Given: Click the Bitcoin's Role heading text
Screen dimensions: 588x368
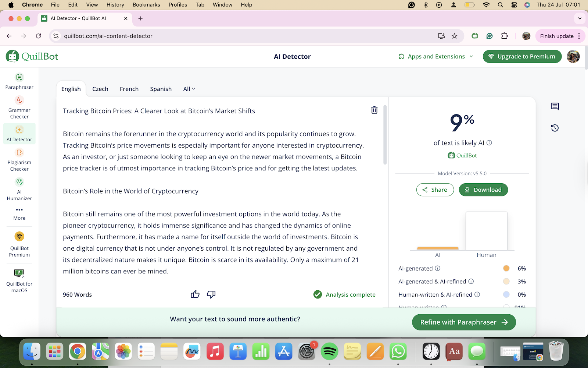Looking at the screenshot, I should pos(130,191).
